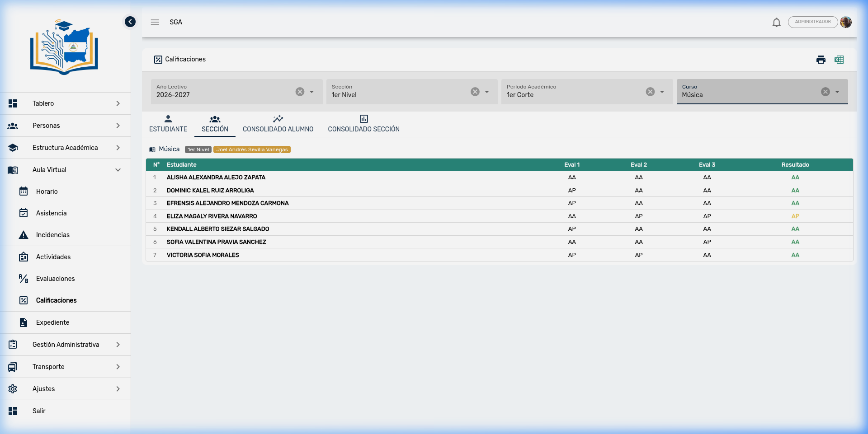This screenshot has height=434, width=868.
Task: Open the Período Académico dropdown arrow
Action: pyautogui.click(x=662, y=92)
